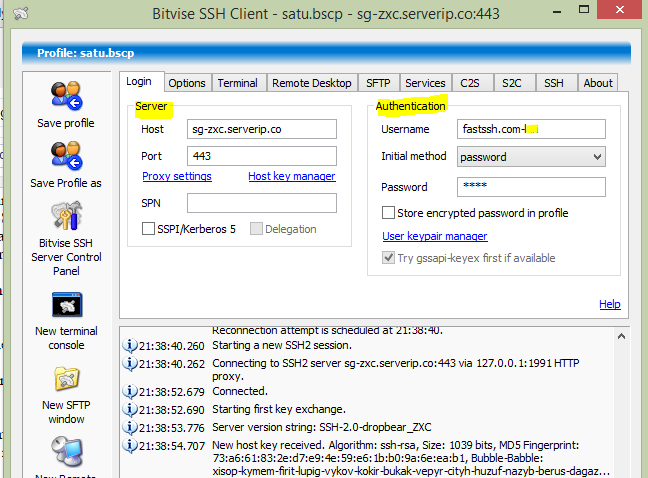Launch New terminal console icon
The width and height of the screenshot is (648, 478).
67,304
